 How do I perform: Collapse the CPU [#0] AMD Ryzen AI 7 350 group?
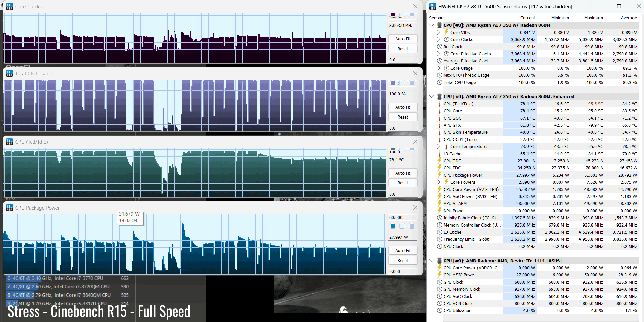click(432, 25)
